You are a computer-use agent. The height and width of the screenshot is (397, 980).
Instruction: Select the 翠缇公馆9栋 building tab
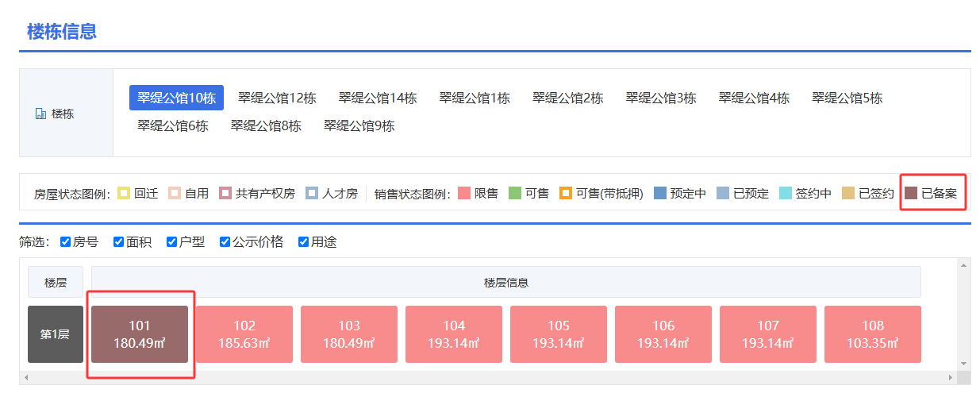point(359,125)
